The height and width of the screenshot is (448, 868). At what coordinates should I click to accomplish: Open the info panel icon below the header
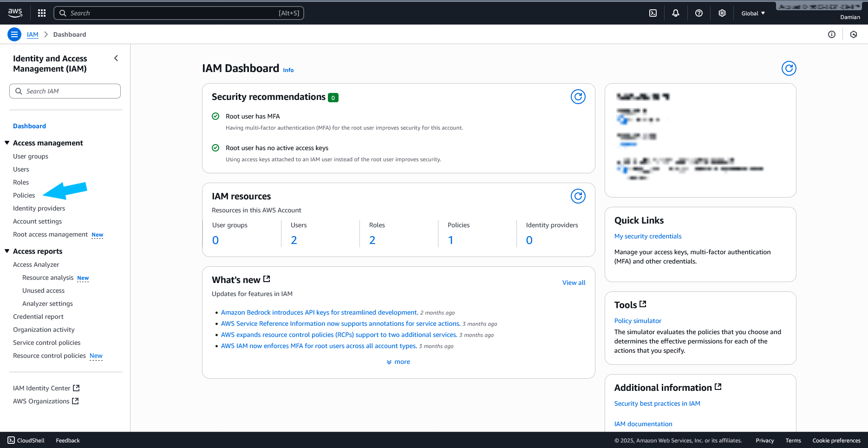click(832, 34)
